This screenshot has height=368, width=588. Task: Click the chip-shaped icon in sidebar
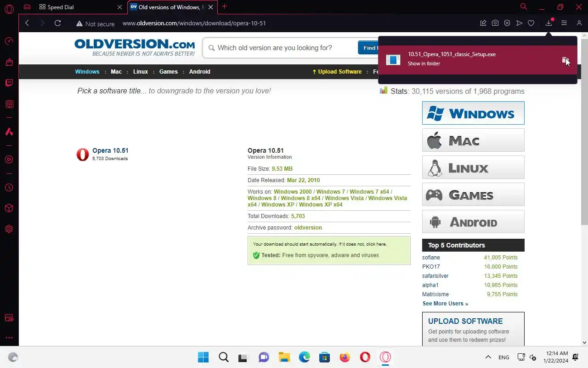click(9, 104)
